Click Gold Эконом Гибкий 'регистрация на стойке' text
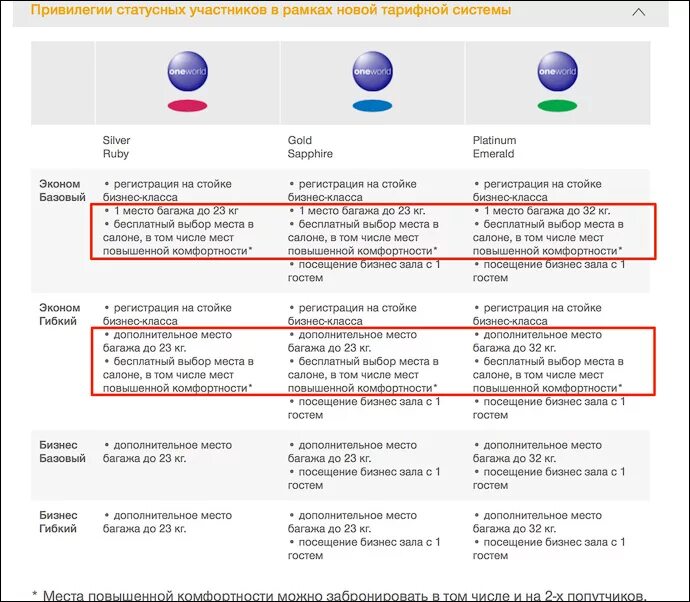Screen dimensions: 690x602 [x=357, y=308]
